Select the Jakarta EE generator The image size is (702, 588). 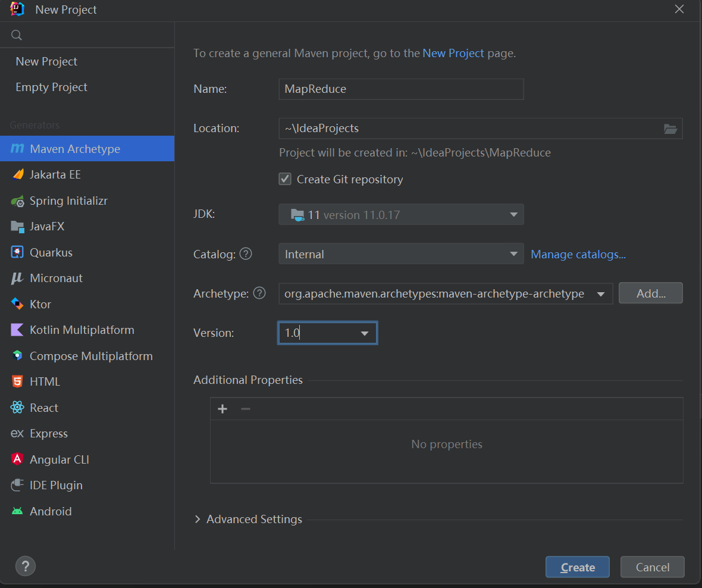(55, 174)
